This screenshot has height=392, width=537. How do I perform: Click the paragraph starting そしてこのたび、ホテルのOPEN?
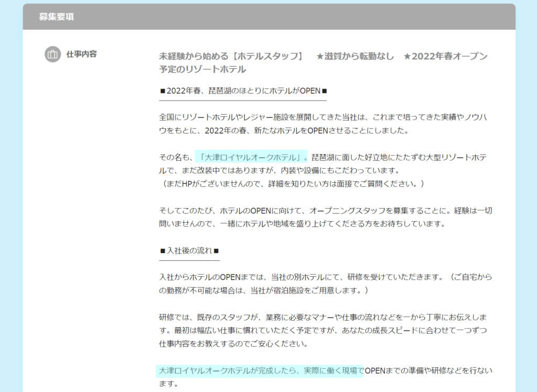pos(325,217)
